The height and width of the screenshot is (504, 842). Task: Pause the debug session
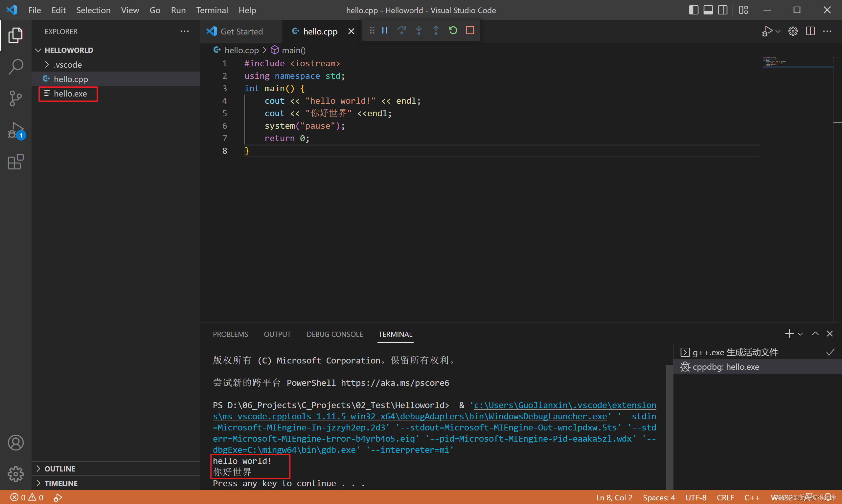coord(385,31)
